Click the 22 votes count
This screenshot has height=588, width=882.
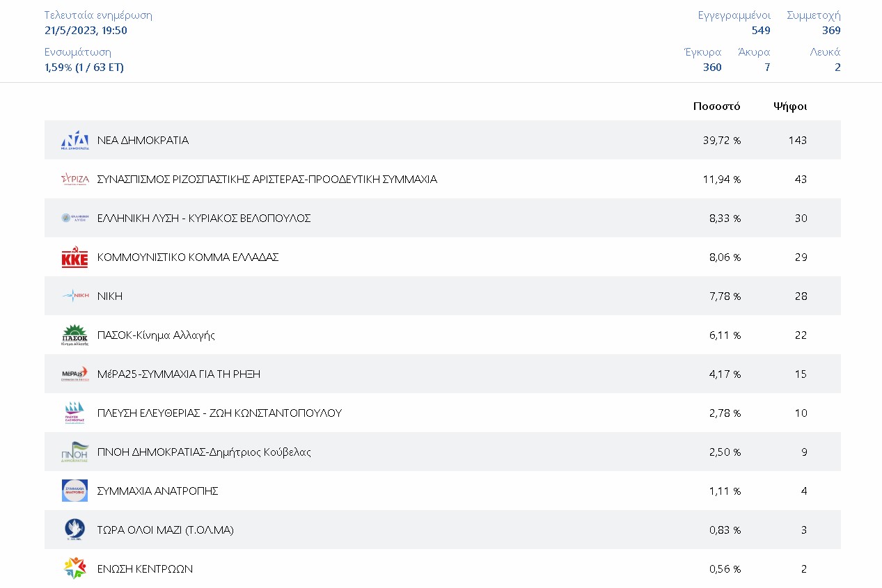(801, 335)
